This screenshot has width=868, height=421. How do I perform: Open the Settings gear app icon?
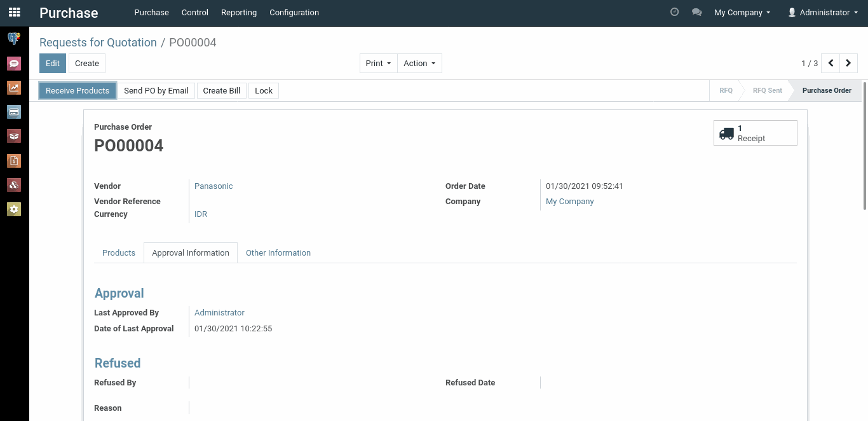click(14, 209)
